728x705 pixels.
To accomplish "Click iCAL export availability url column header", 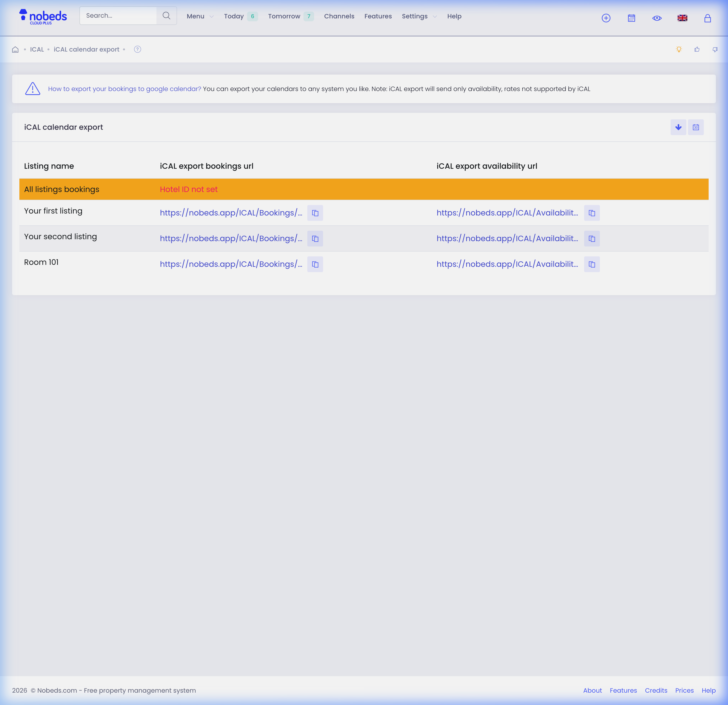I will click(487, 166).
